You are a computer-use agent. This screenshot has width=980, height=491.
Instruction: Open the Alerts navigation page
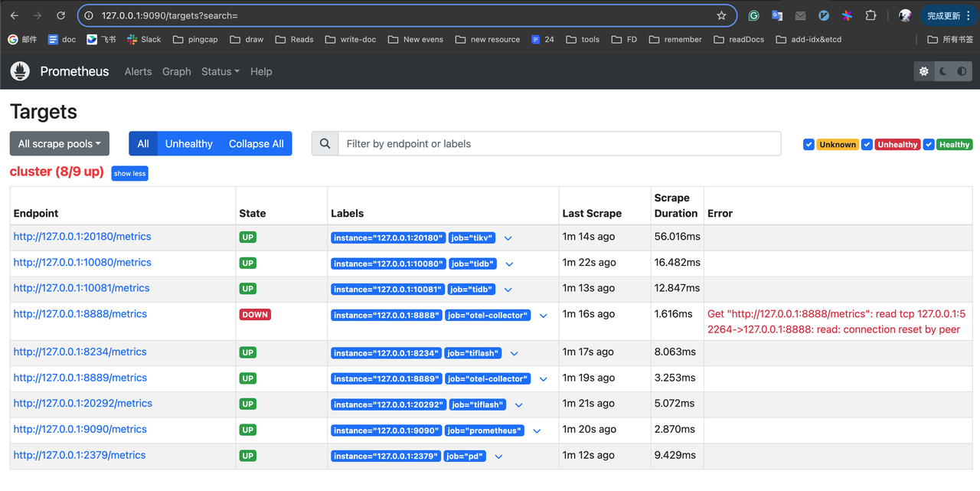click(138, 71)
